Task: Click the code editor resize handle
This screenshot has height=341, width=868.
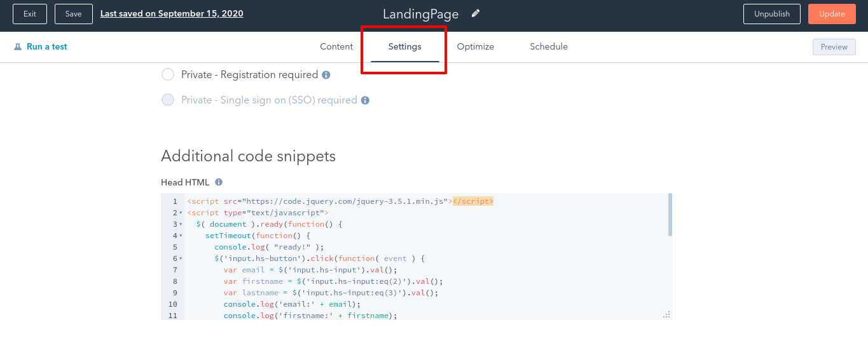Action: (666, 314)
